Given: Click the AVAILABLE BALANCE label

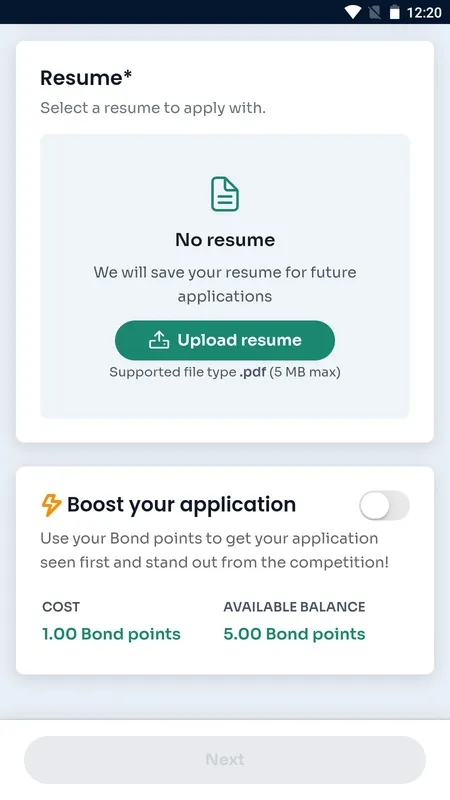Looking at the screenshot, I should [294, 607].
